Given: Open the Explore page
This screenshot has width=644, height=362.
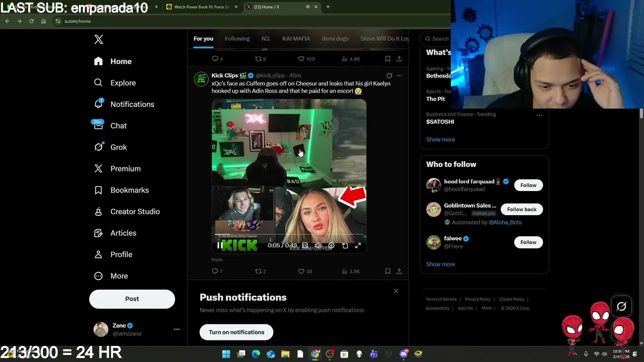Looking at the screenshot, I should coord(115,83).
